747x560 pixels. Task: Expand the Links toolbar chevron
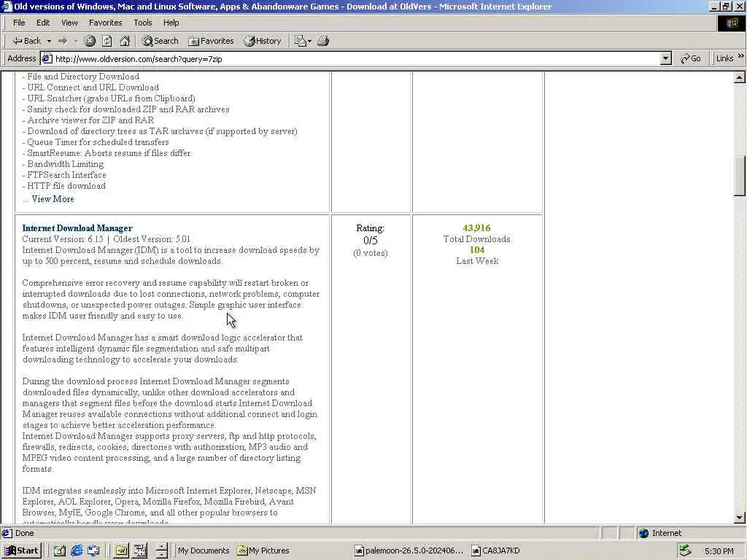[741, 56]
